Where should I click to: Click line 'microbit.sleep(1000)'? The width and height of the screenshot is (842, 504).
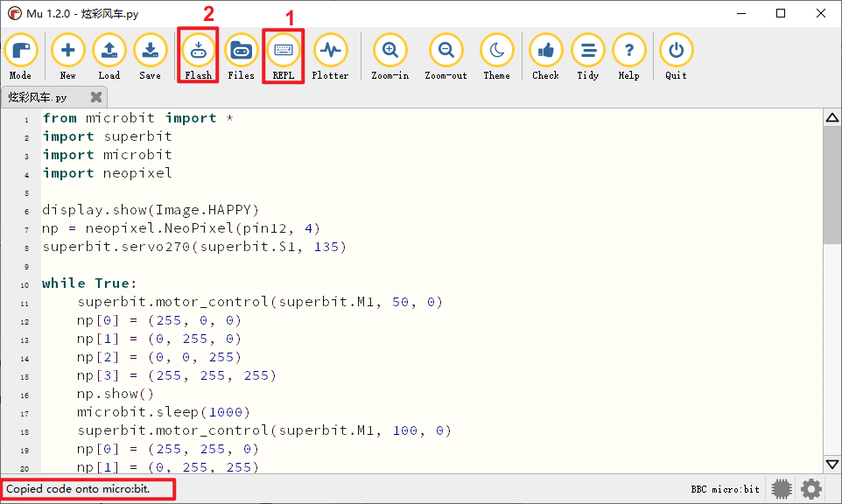(x=164, y=412)
